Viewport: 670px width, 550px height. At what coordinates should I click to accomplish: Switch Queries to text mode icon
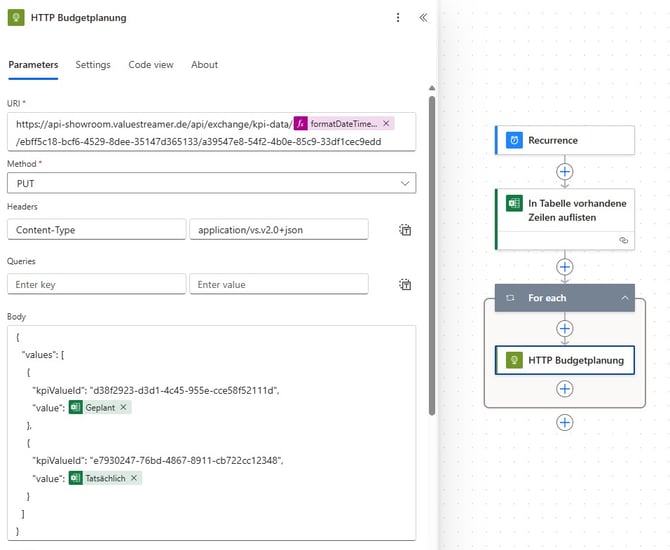405,285
